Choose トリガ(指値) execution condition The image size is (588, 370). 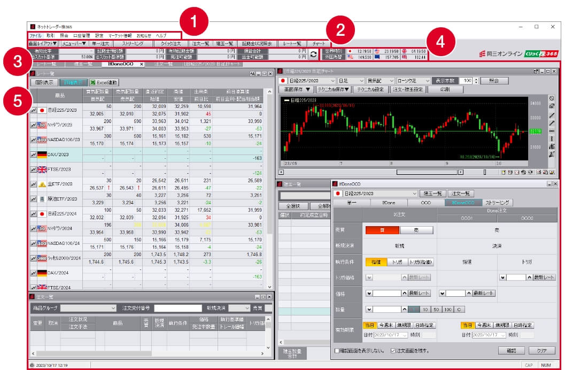[421, 263]
